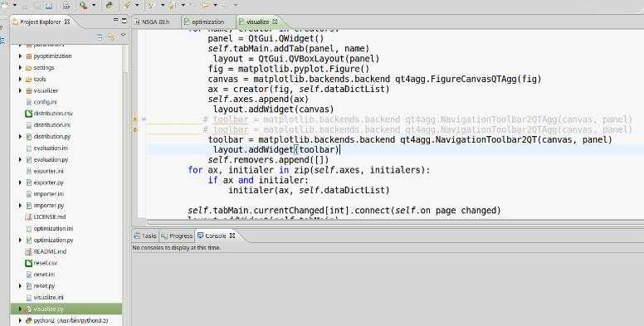Click the line 'fig = matplotlib.pyplot.Figure()'
This screenshot has height=326, width=644.
point(289,69)
